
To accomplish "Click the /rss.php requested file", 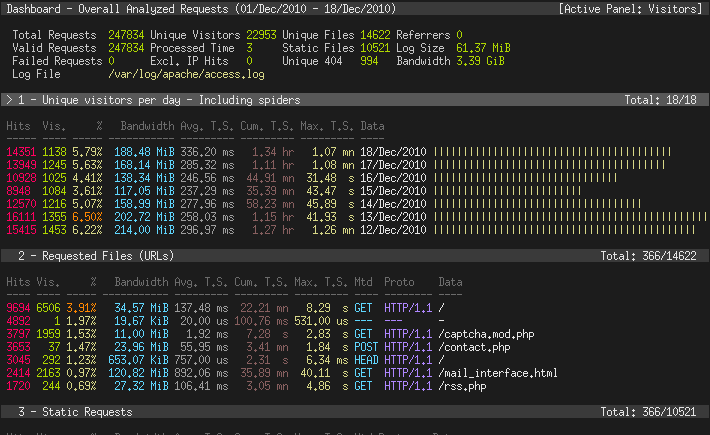I will (462, 387).
